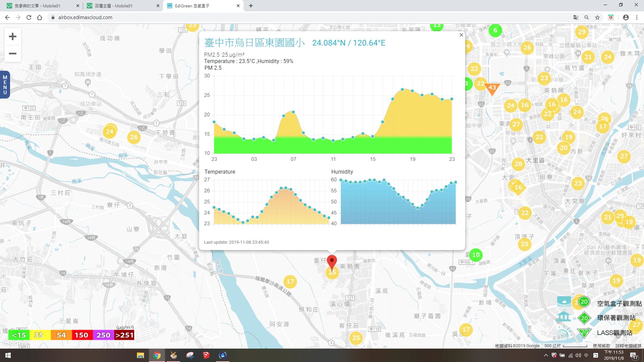Open a new browser tab
644x362 pixels.
(251, 6)
